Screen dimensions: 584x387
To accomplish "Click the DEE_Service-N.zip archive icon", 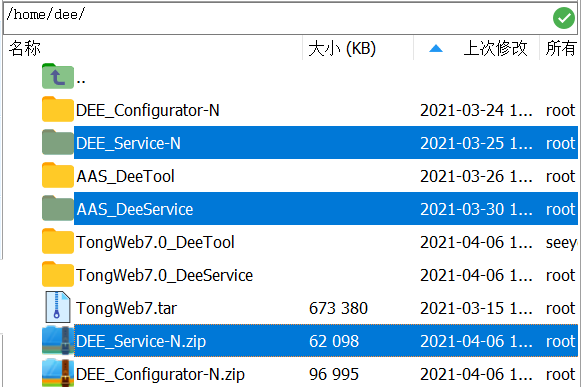I will pyautogui.click(x=58, y=340).
